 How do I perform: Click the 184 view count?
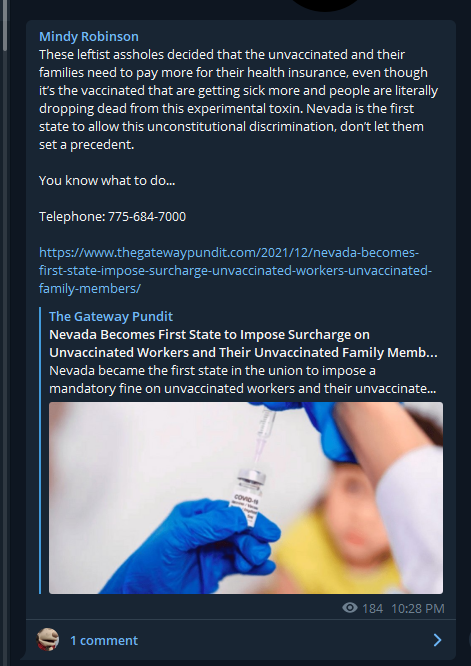372,609
